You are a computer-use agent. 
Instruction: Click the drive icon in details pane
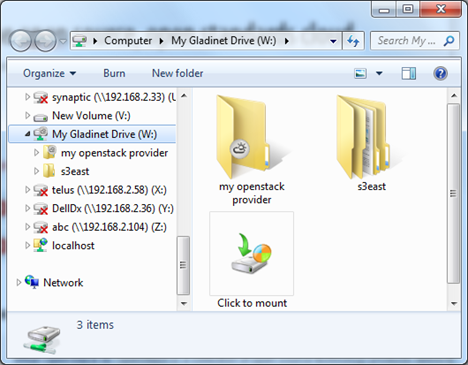coord(42,339)
